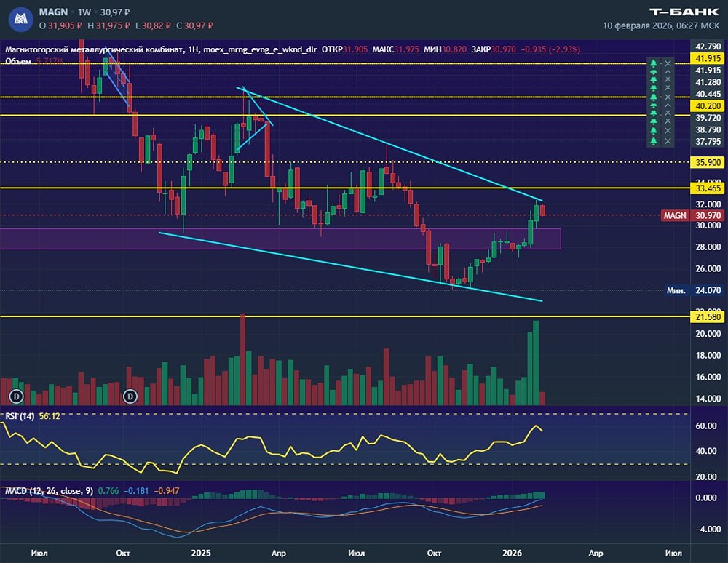Click the bell alert icon beside 41.280
The image size is (728, 563).
(x=653, y=79)
